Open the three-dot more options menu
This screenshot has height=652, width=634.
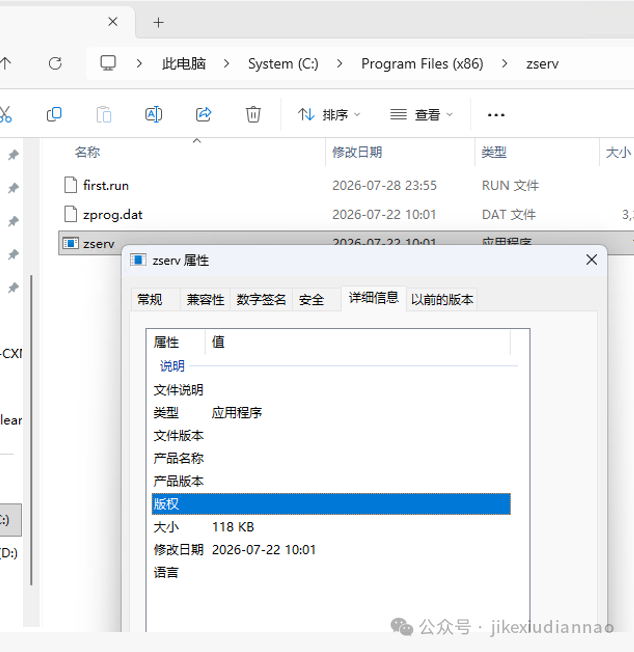click(496, 115)
